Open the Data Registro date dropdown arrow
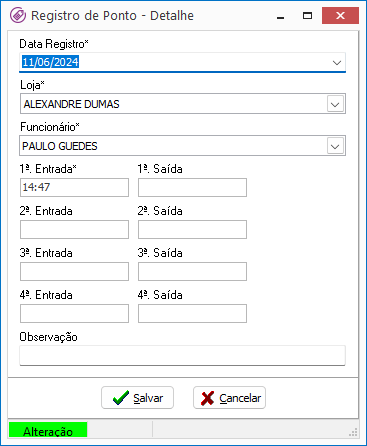 point(337,62)
